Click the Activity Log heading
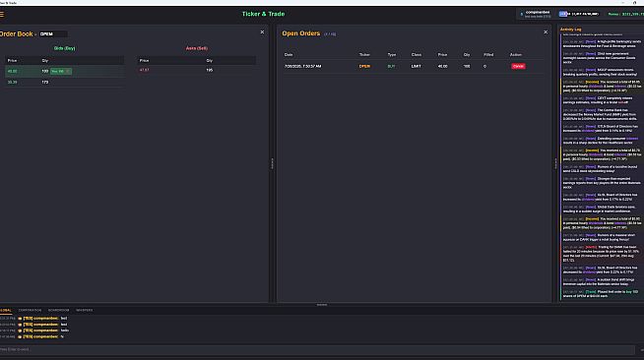Viewport: 644px width, 360px height. pos(570,30)
